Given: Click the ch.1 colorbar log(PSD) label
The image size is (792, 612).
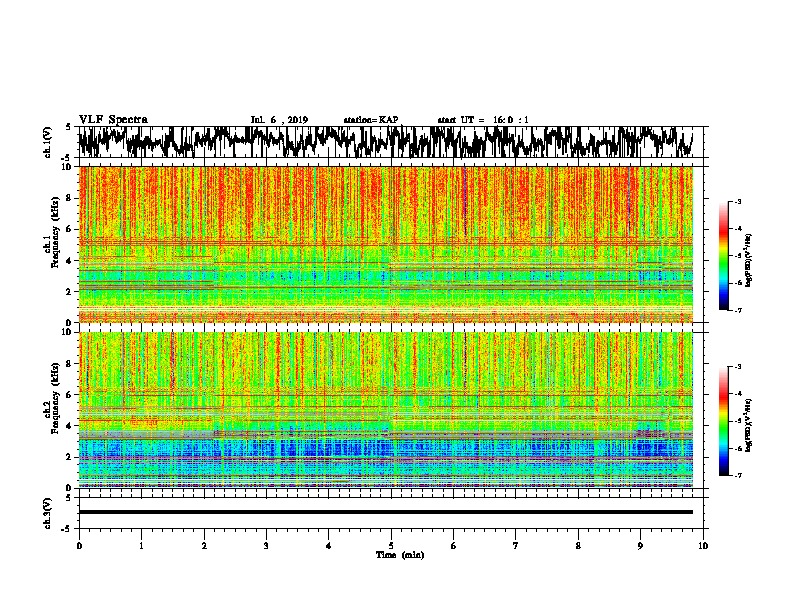Looking at the screenshot, I should pos(748,261).
